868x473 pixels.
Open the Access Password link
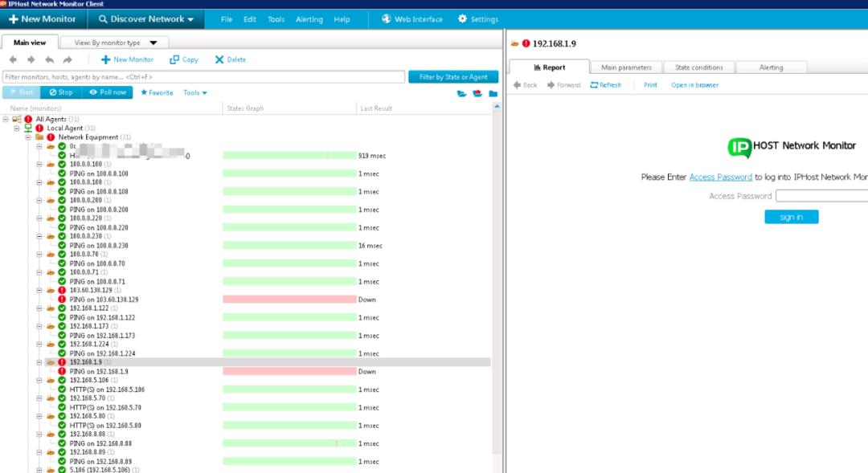click(x=720, y=177)
